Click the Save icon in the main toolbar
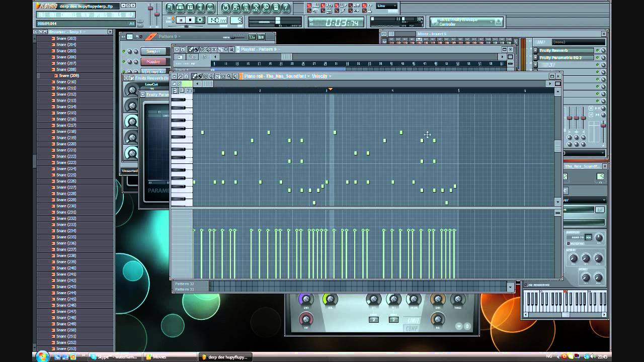This screenshot has height=362, width=644. coord(247,8)
